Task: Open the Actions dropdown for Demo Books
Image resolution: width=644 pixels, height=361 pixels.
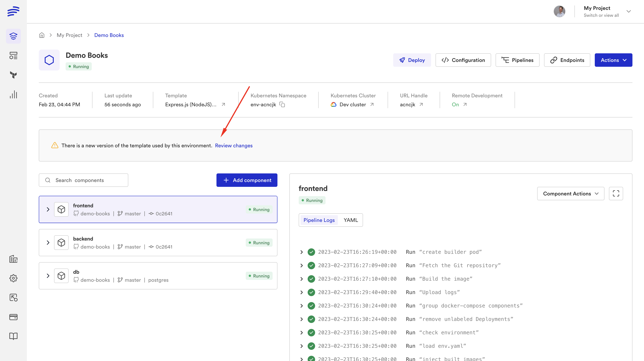Action: [x=613, y=60]
